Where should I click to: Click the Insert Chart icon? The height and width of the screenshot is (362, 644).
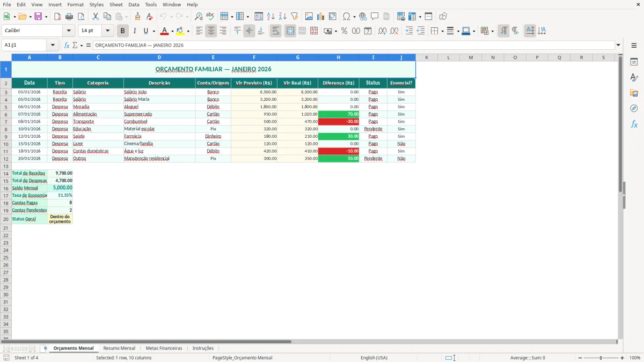click(x=321, y=17)
